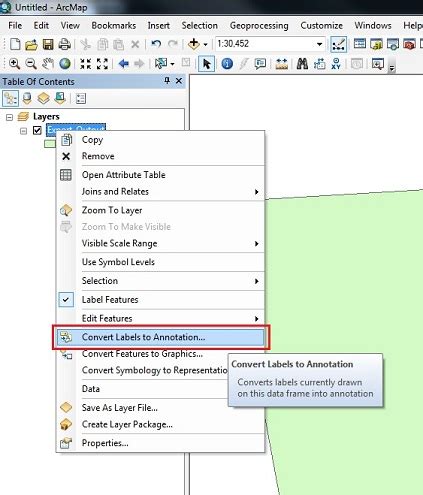Click the Add Data icon
Image resolution: width=423 pixels, height=495 pixels.
(x=193, y=44)
